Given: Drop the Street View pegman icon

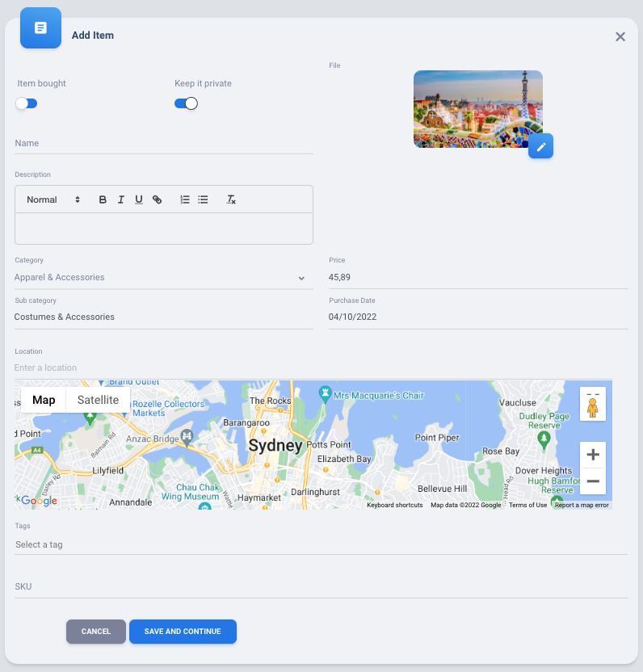Looking at the screenshot, I should coord(592,405).
